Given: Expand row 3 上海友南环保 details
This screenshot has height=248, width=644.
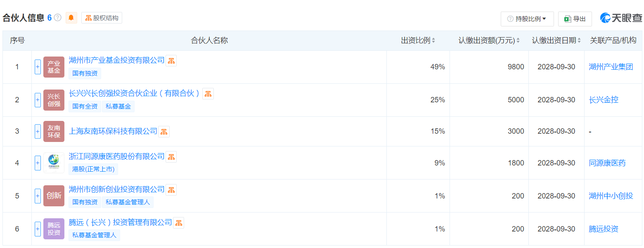Looking at the screenshot, I should (x=38, y=131).
